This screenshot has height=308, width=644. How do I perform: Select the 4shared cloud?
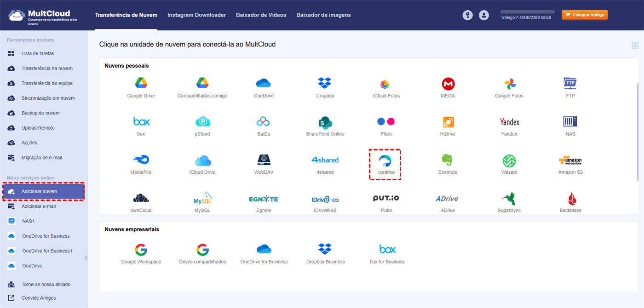point(325,160)
